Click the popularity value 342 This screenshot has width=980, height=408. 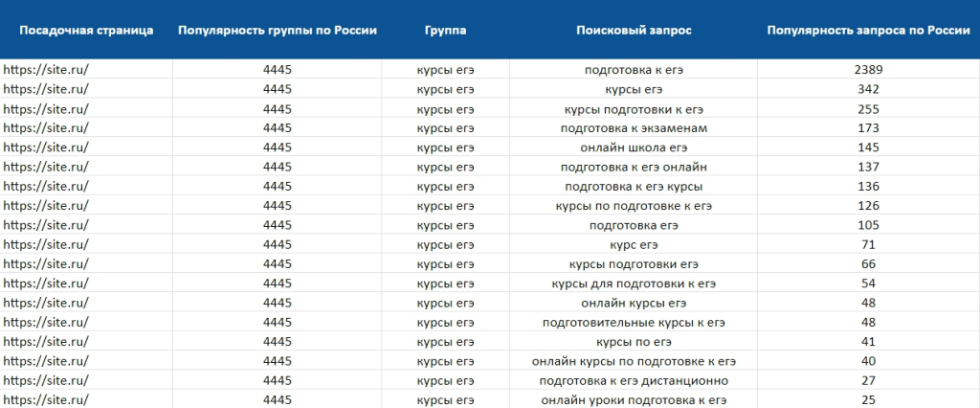click(868, 89)
